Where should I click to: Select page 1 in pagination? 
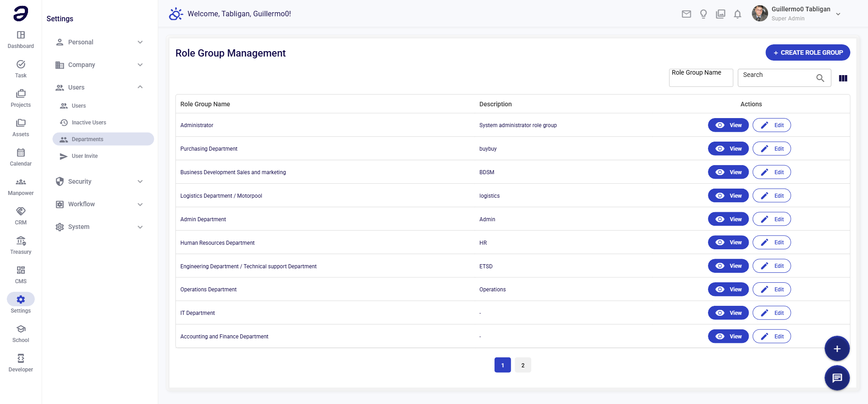point(503,365)
